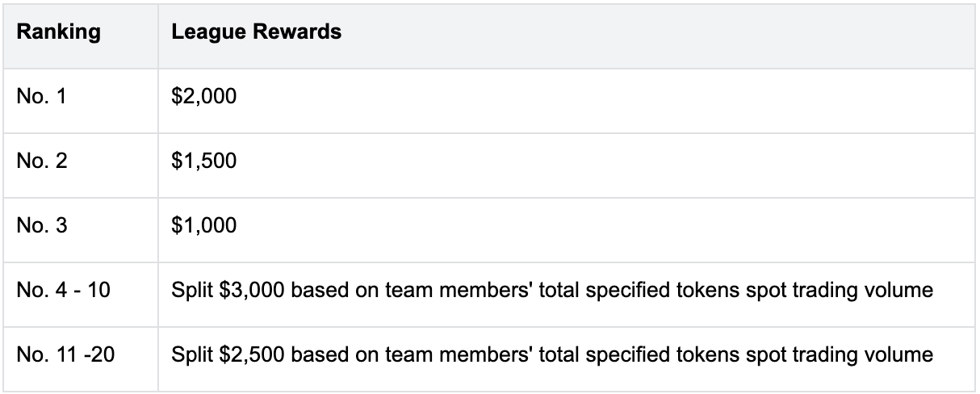Screen dimensions: 980x394
Task: Click "Split" in the No. 11 -20 row
Action: (187, 353)
